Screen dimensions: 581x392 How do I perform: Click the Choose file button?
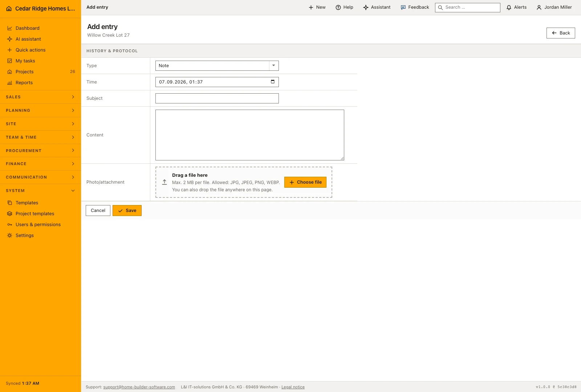tap(305, 182)
